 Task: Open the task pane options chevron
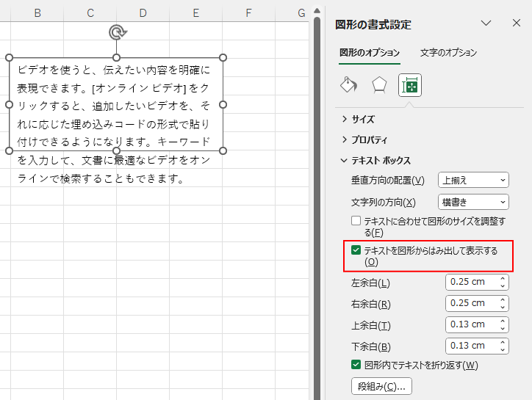pyautogui.click(x=486, y=23)
